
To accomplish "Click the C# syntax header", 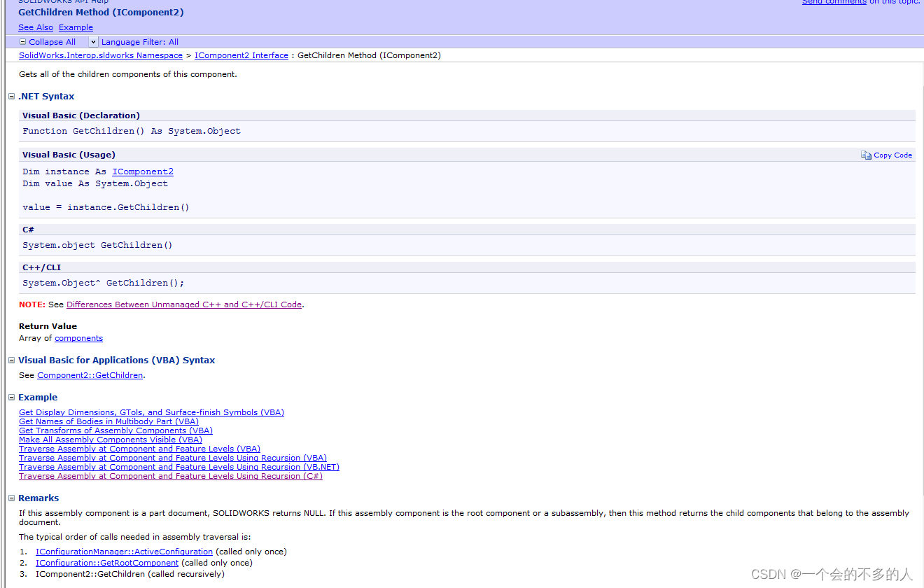I will [x=28, y=230].
